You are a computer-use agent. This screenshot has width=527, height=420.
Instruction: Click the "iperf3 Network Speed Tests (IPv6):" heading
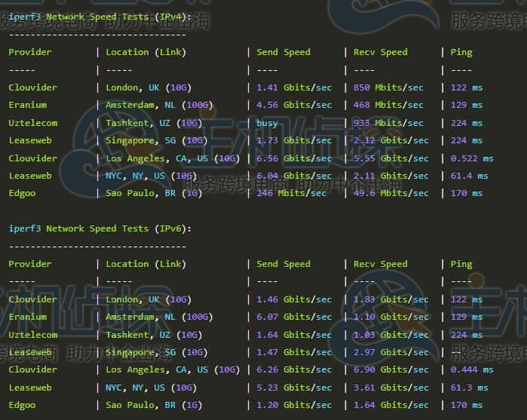[x=100, y=228]
